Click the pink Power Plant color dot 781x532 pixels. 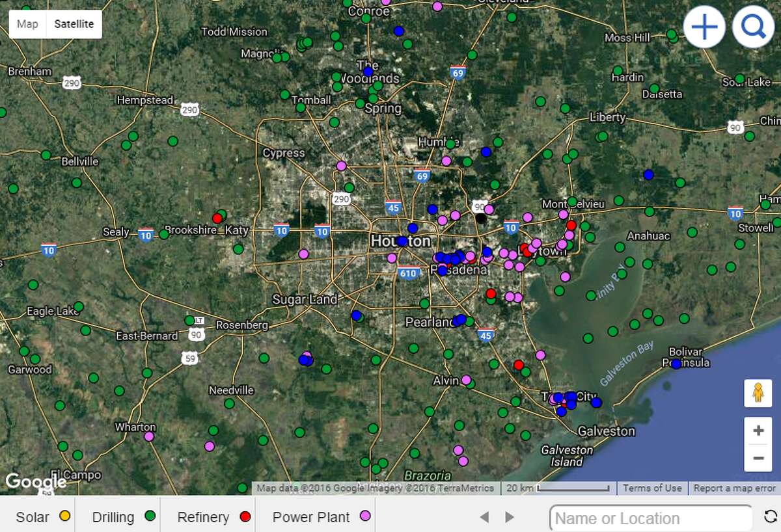365,516
